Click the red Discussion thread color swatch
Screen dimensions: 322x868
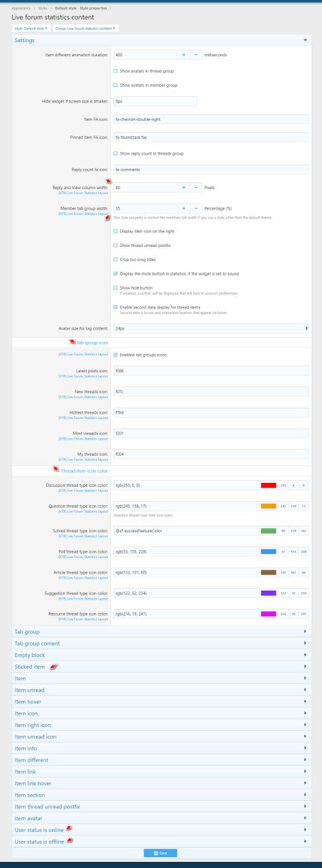(268, 486)
